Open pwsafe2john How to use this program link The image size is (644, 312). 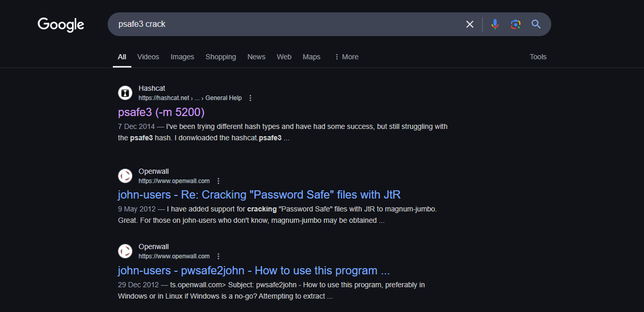coord(253,270)
